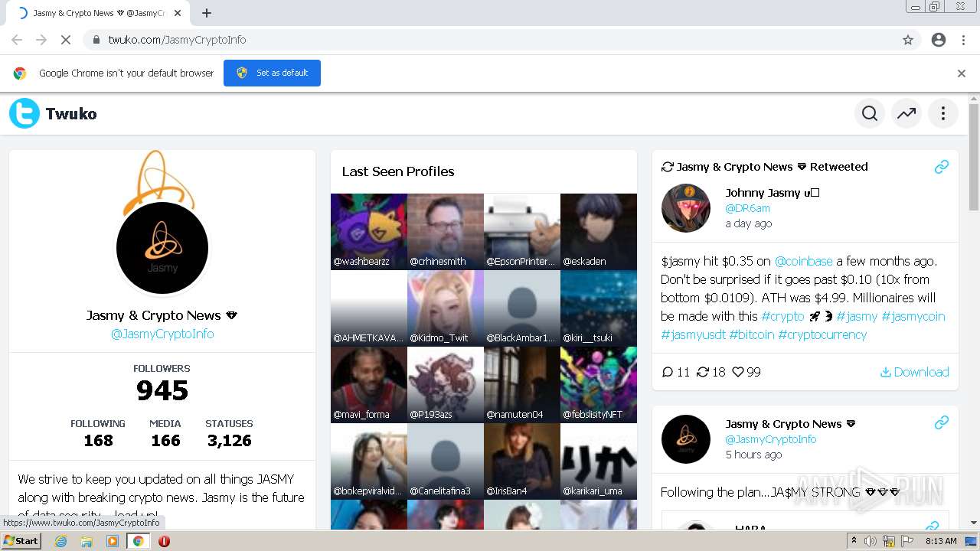The height and width of the screenshot is (551, 980).
Task: Click the Jasmy profile avatar image
Action: pos(162,248)
